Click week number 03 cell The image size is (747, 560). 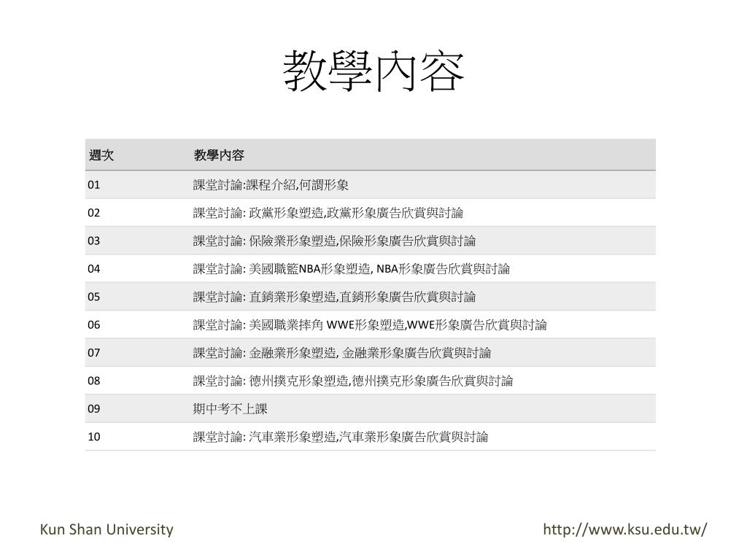94,241
